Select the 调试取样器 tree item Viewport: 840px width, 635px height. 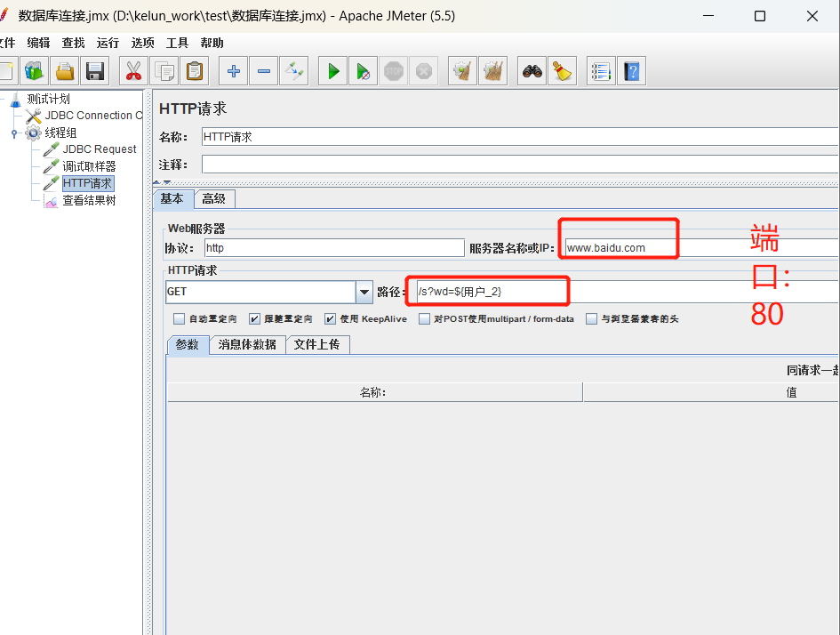[x=80, y=166]
